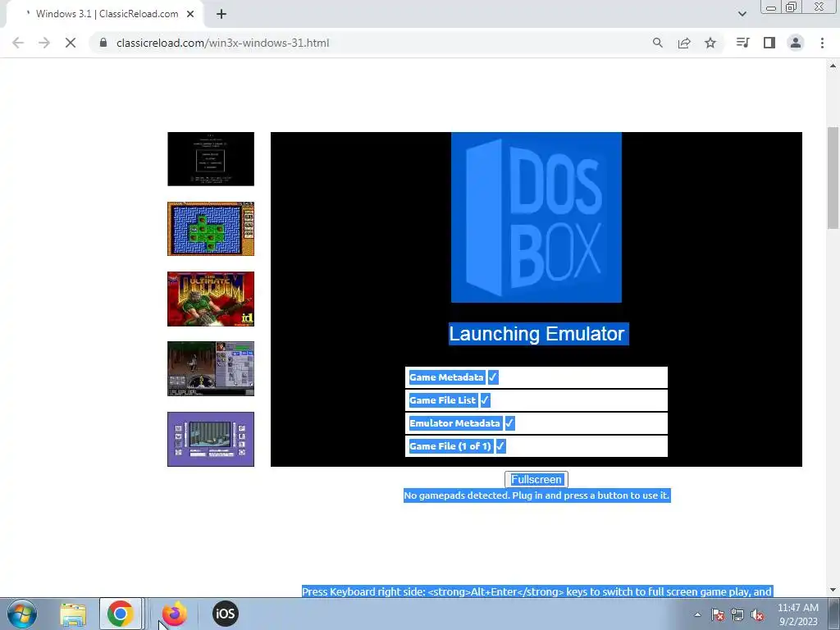Open a new browser tab
This screenshot has width=840, height=630.
coord(221,14)
